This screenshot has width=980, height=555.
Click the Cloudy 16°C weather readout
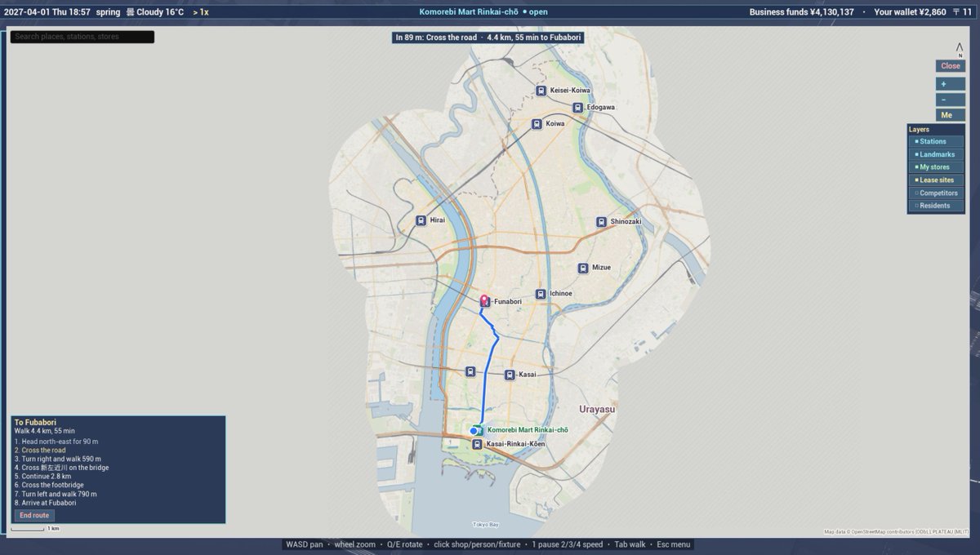(155, 12)
